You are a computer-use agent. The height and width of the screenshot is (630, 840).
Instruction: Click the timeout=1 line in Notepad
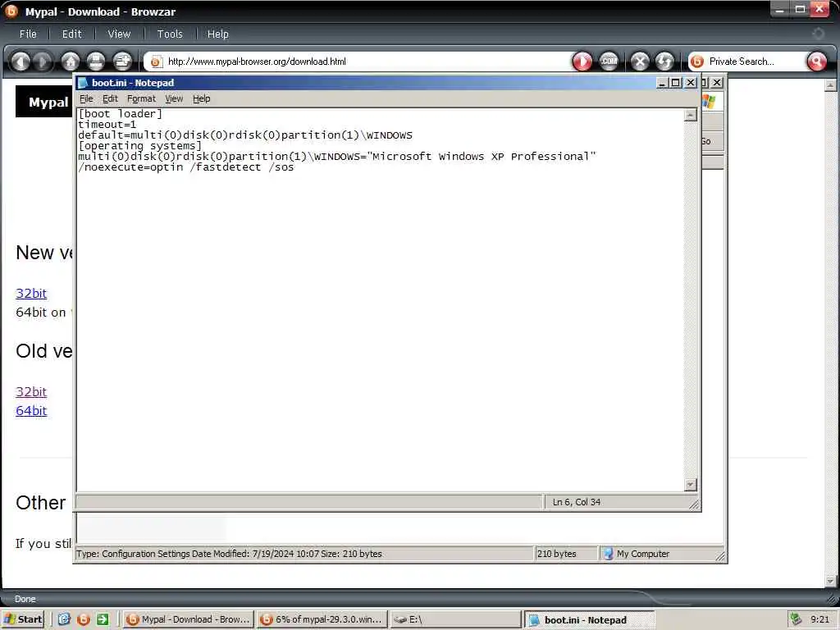(x=107, y=125)
